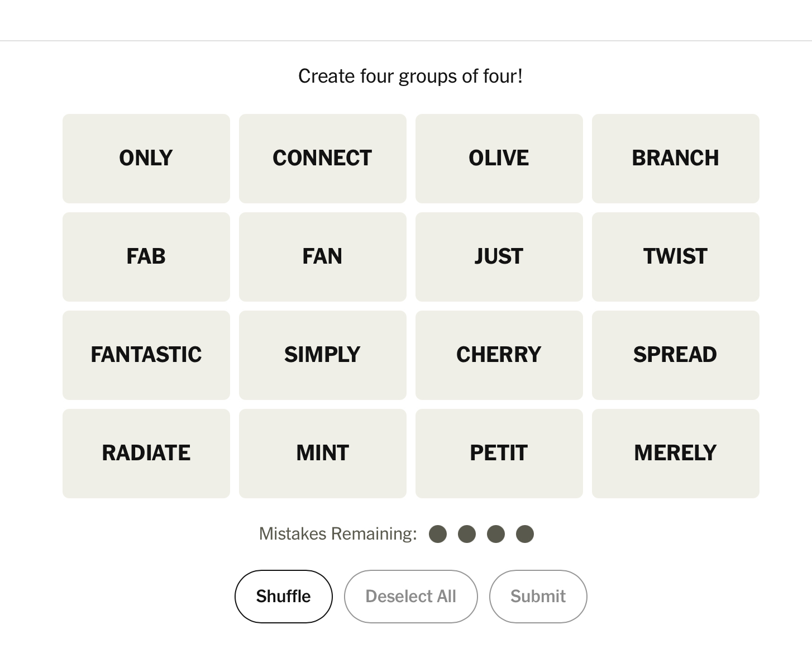The height and width of the screenshot is (653, 812).
Task: Click the PETIT tile
Action: tap(499, 453)
